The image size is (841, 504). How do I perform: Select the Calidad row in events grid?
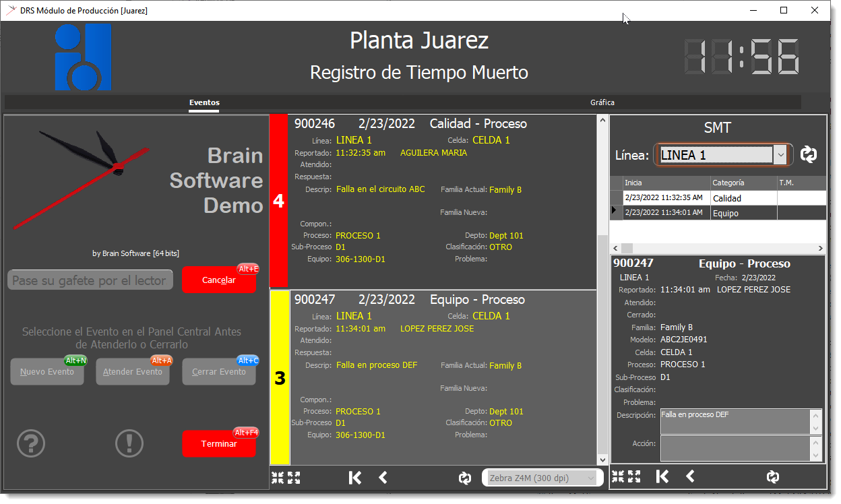[718, 198]
